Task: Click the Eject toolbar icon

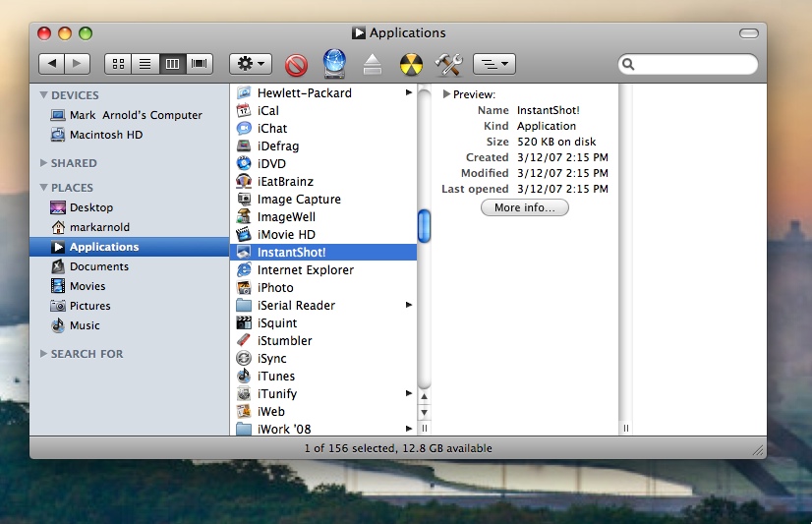Action: tap(373, 65)
